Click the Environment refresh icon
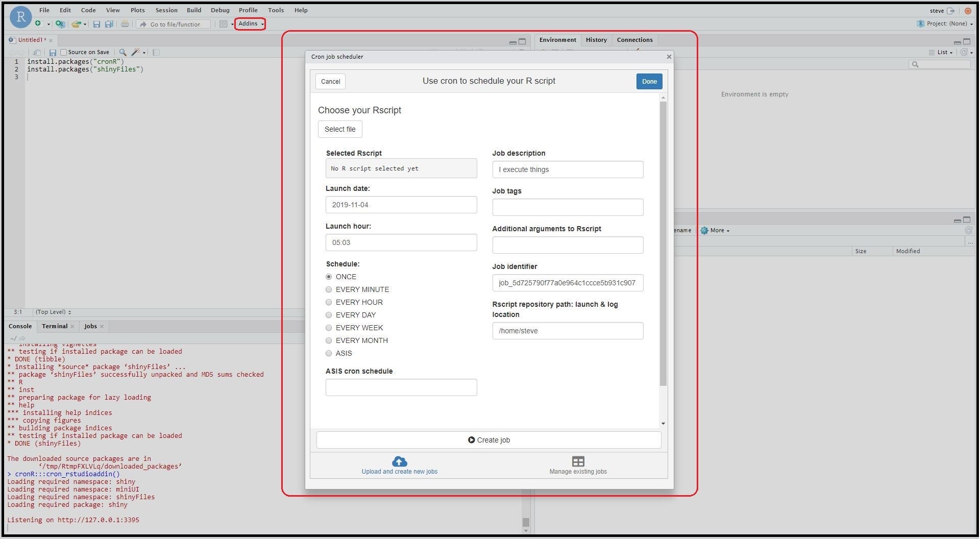980x539 pixels. (x=964, y=52)
